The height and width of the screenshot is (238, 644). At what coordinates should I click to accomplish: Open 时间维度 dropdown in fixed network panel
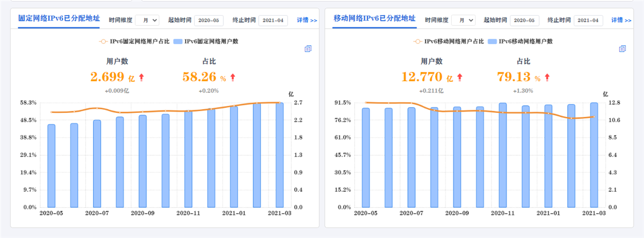pos(147,20)
